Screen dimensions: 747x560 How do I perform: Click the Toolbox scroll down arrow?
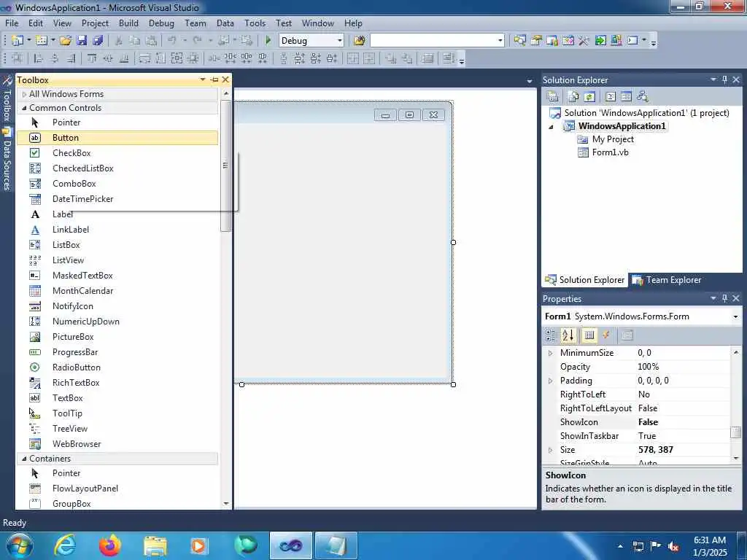pyautogui.click(x=226, y=503)
